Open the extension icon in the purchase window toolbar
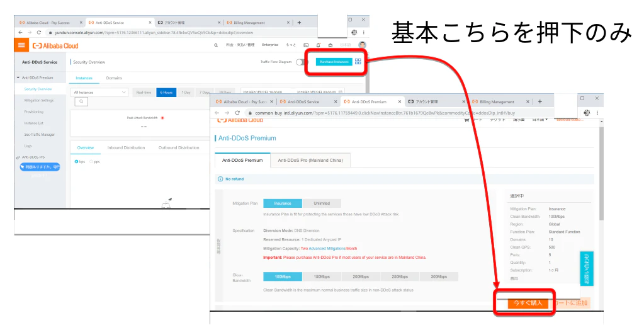 (587, 113)
